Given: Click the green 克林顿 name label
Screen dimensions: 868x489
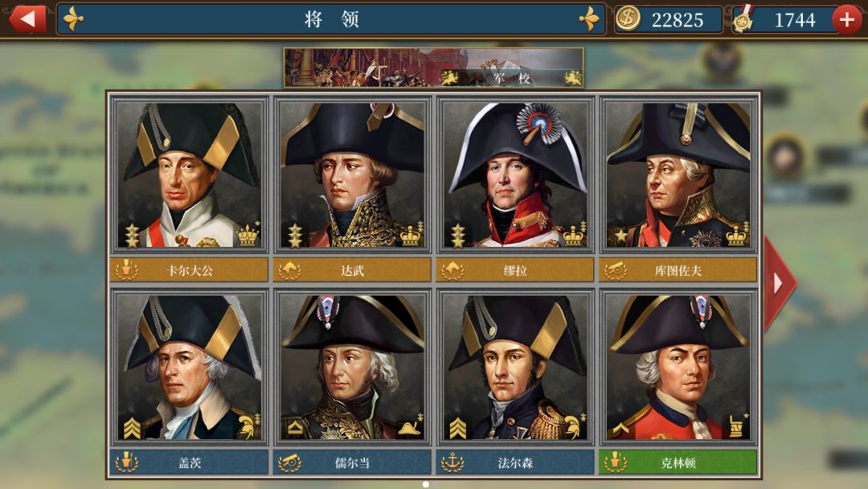Looking at the screenshot, I should [678, 462].
